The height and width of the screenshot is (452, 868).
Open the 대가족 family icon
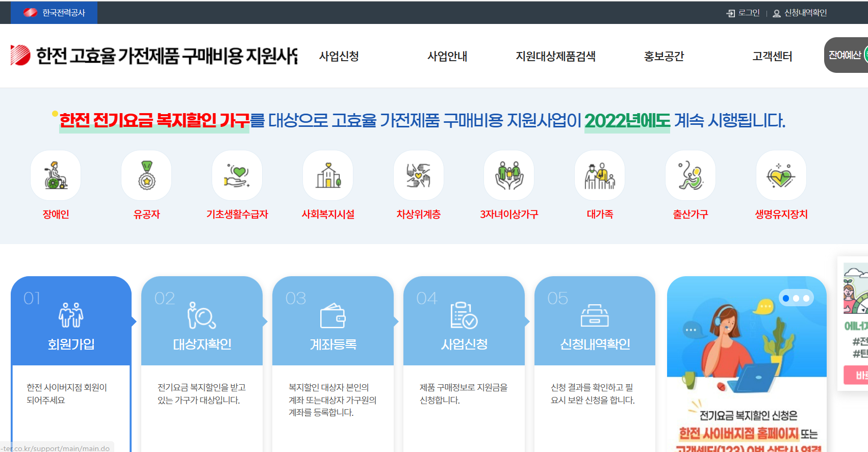point(600,175)
